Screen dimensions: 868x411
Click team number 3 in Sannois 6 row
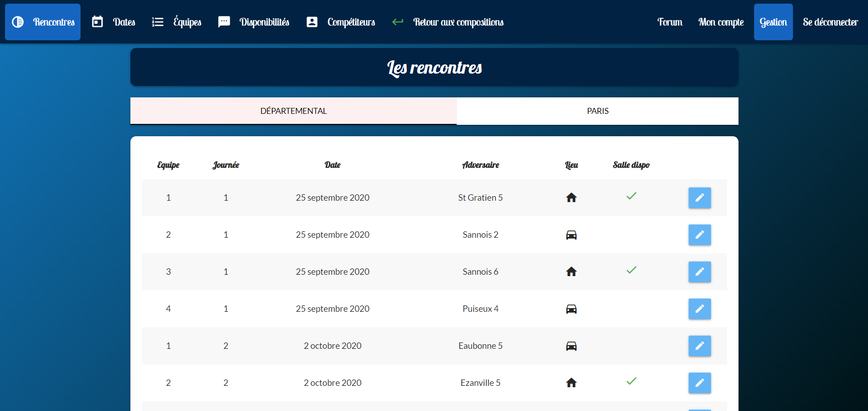(x=168, y=272)
